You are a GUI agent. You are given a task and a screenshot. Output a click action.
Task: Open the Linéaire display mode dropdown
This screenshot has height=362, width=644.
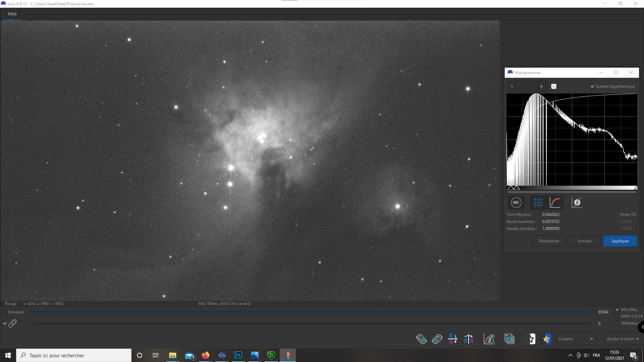click(576, 339)
